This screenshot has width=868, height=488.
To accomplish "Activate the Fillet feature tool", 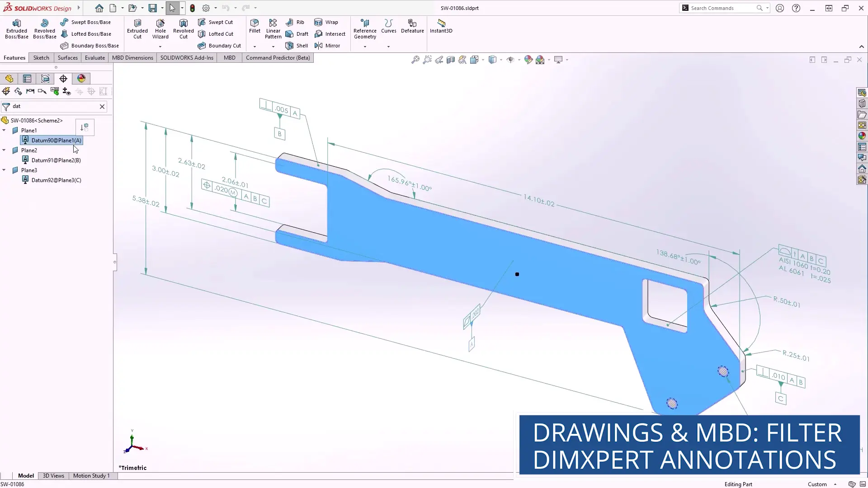I will coord(255,27).
